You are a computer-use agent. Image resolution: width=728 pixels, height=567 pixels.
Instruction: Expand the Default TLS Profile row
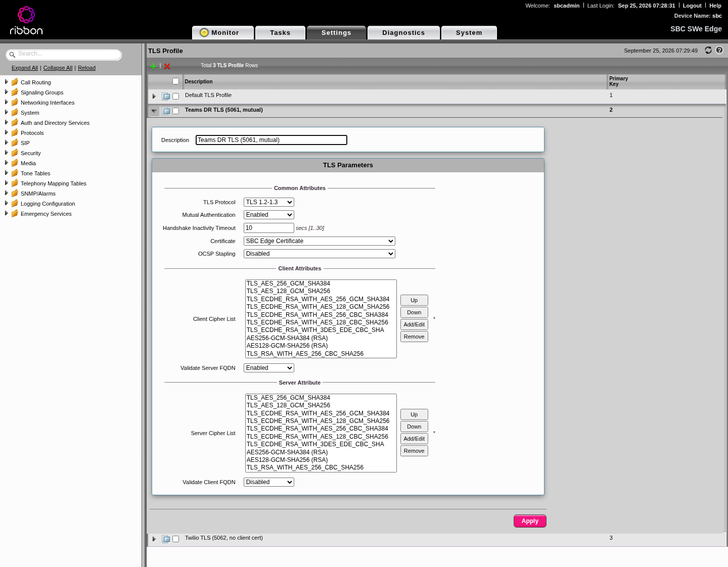[x=154, y=96]
